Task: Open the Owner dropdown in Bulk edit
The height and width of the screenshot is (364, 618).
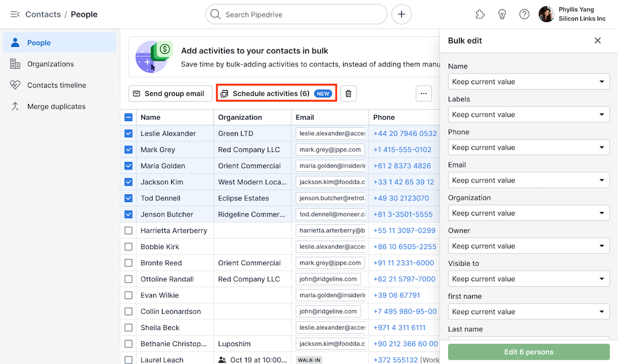Action: (528, 246)
